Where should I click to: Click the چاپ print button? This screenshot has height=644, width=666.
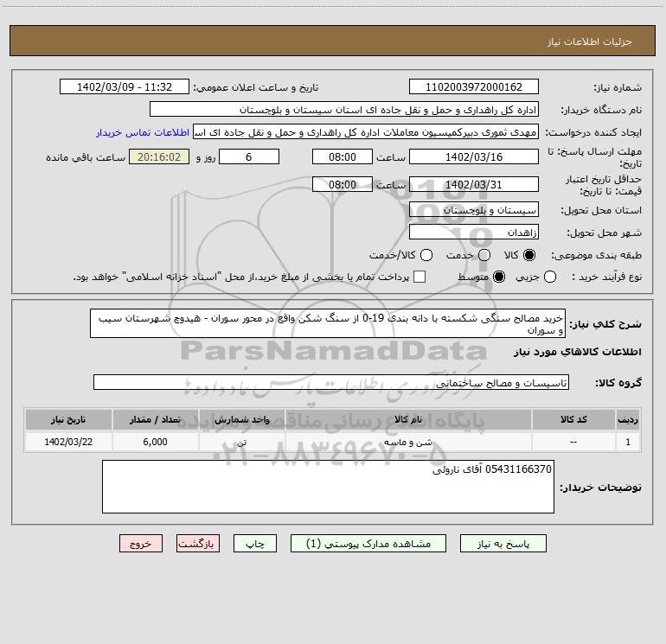coord(255,544)
